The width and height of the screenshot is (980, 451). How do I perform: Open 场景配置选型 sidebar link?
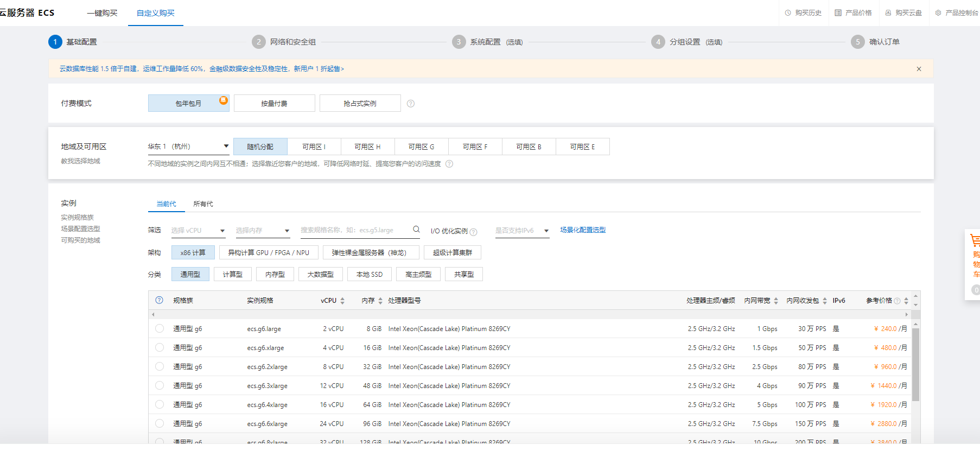click(80, 229)
